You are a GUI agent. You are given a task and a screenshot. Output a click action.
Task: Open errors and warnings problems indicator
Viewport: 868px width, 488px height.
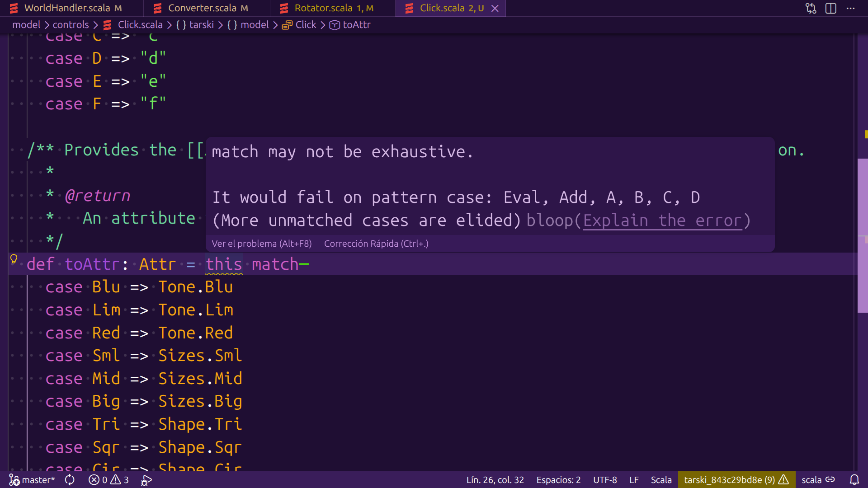[108, 480]
